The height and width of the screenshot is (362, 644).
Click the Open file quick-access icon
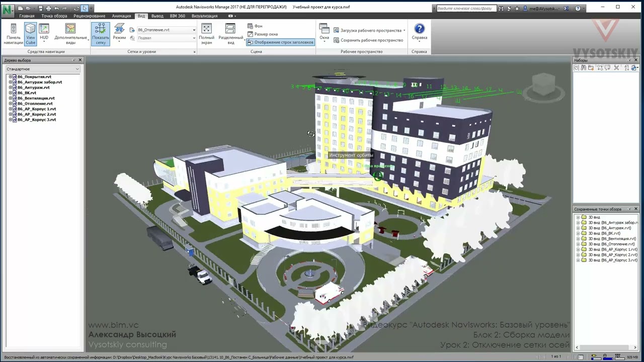point(29,8)
